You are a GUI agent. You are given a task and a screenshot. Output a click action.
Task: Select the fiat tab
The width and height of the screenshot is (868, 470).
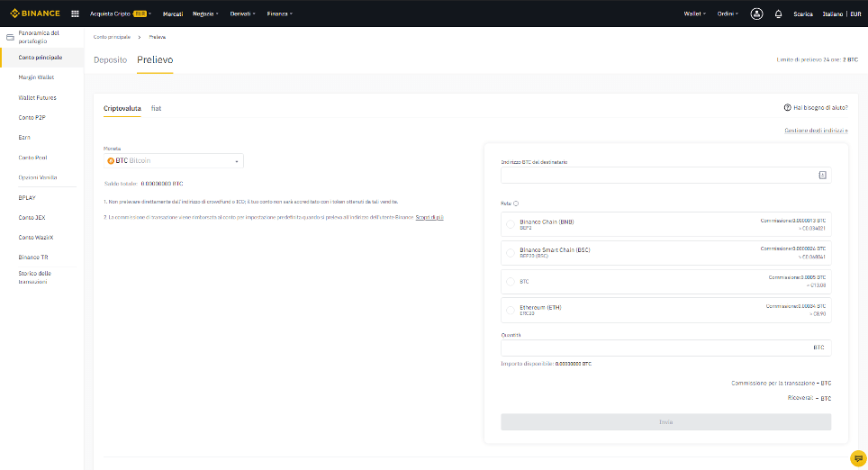coord(156,109)
